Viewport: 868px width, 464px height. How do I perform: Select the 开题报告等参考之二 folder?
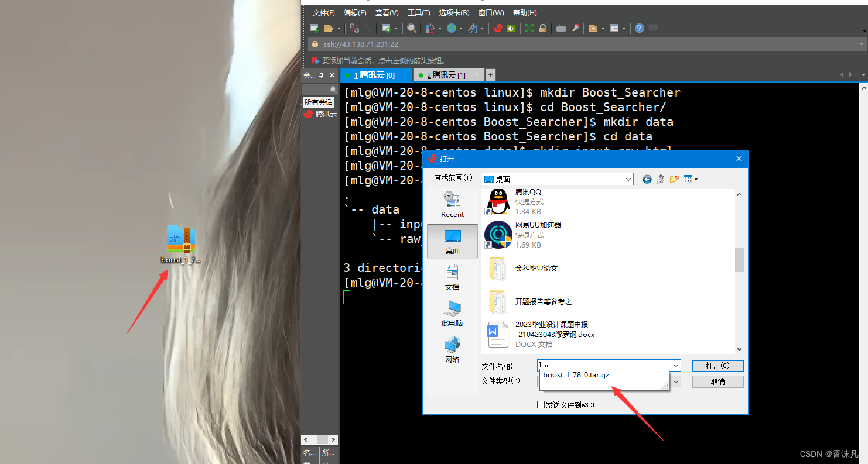(532, 302)
